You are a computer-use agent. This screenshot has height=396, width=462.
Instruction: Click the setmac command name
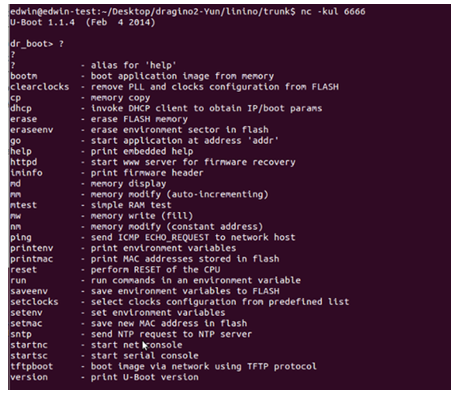click(x=26, y=323)
